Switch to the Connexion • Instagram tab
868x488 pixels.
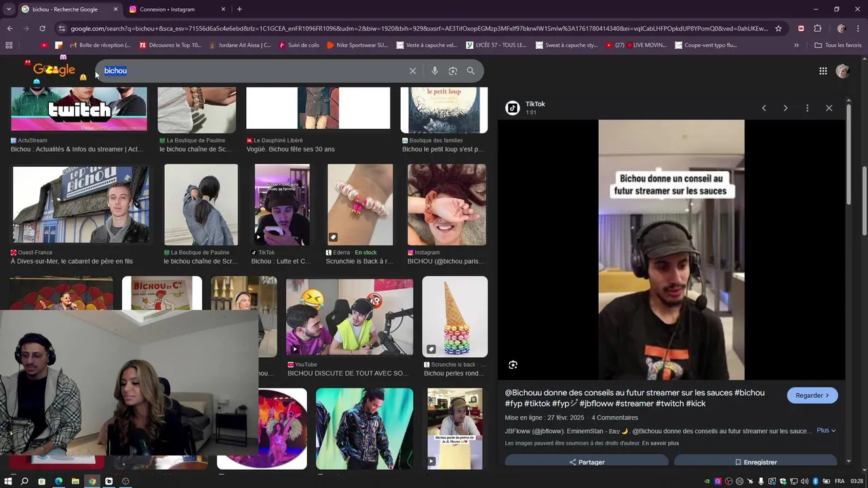(178, 9)
